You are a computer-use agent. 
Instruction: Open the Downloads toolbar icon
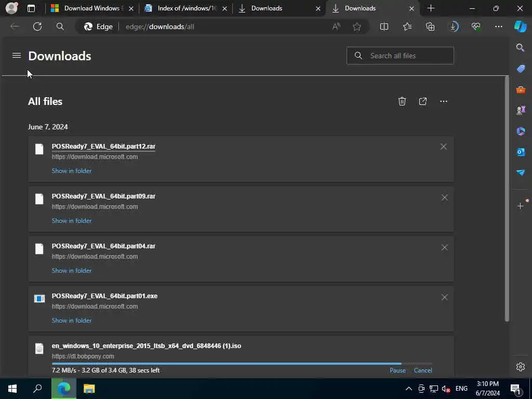pyautogui.click(x=453, y=26)
